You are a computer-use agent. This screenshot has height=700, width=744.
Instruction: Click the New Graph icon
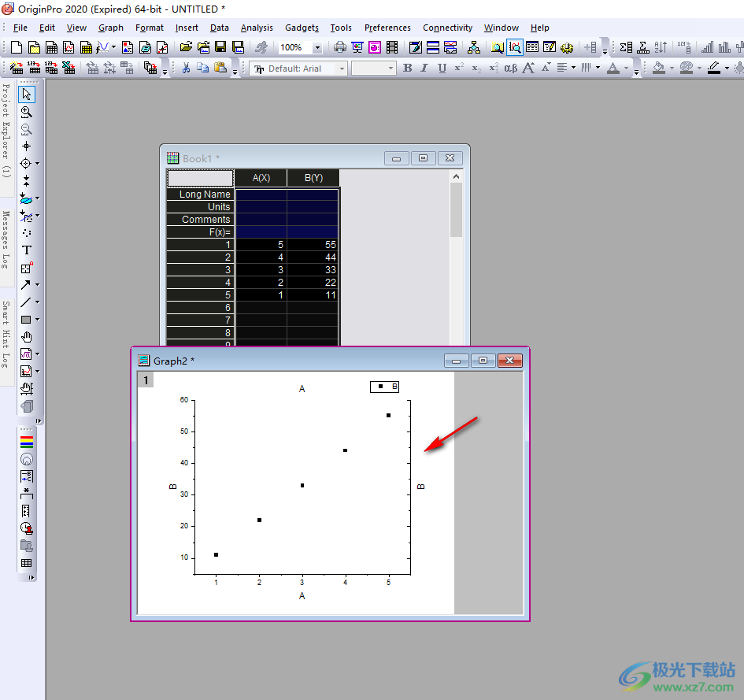tap(68, 47)
